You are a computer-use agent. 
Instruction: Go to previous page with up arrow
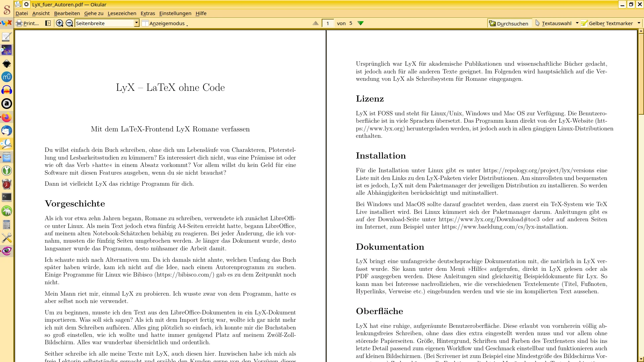(x=316, y=23)
